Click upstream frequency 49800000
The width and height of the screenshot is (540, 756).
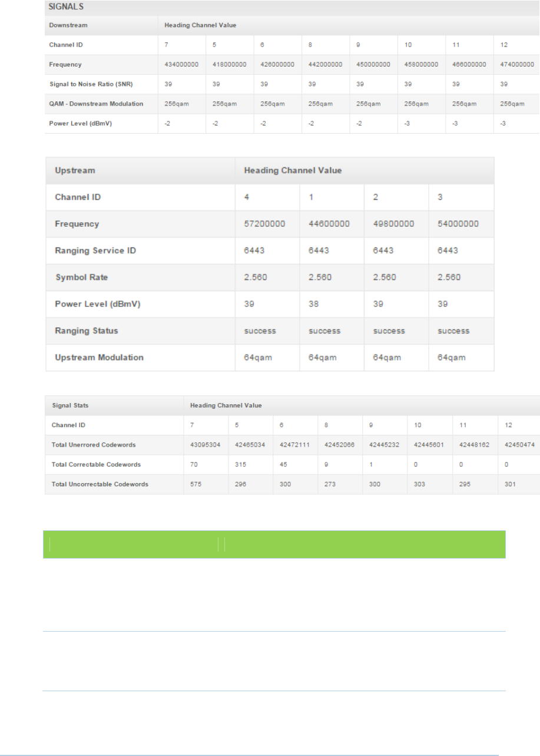point(394,224)
